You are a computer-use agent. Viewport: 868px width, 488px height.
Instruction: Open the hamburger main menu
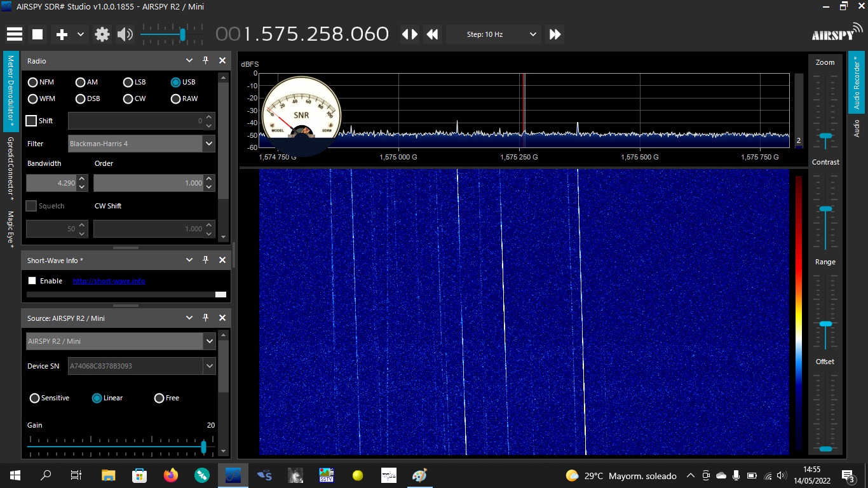[15, 34]
